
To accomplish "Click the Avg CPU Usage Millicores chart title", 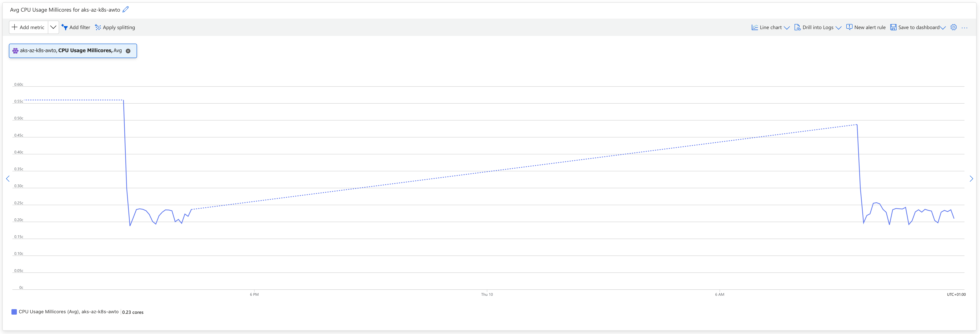I will [65, 10].
